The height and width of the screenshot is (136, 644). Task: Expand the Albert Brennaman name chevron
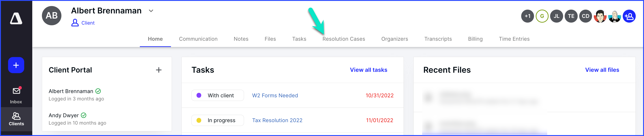(151, 11)
